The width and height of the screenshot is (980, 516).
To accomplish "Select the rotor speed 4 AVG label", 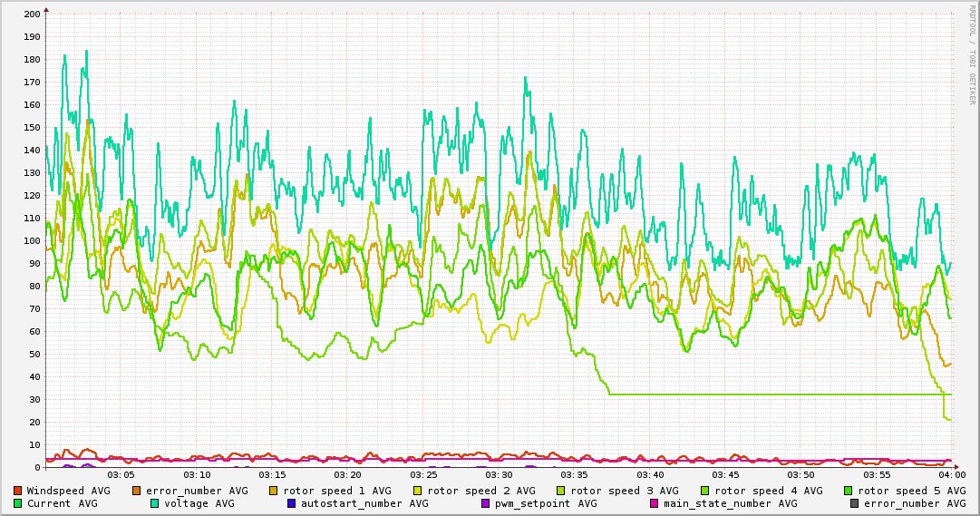I will coord(769,491).
